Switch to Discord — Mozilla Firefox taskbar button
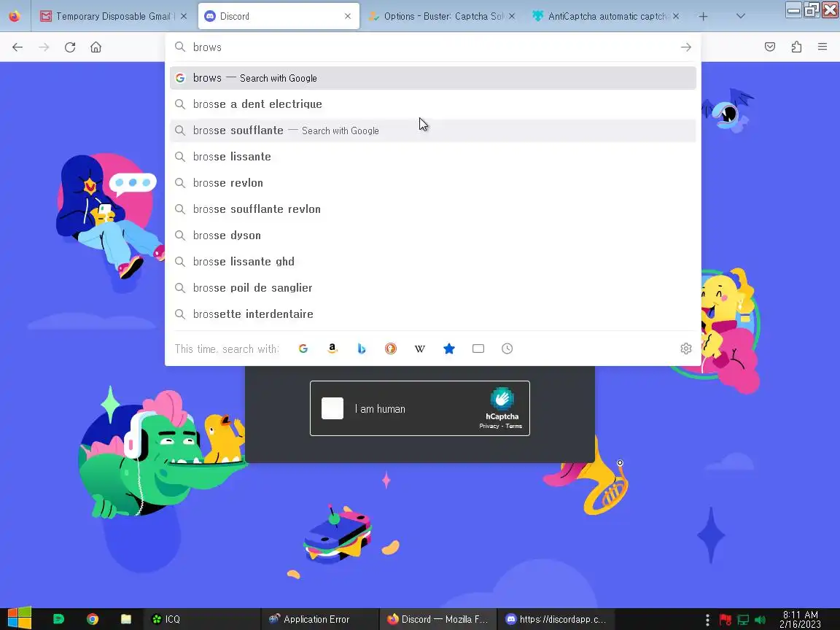Image resolution: width=840 pixels, height=630 pixels. (437, 619)
